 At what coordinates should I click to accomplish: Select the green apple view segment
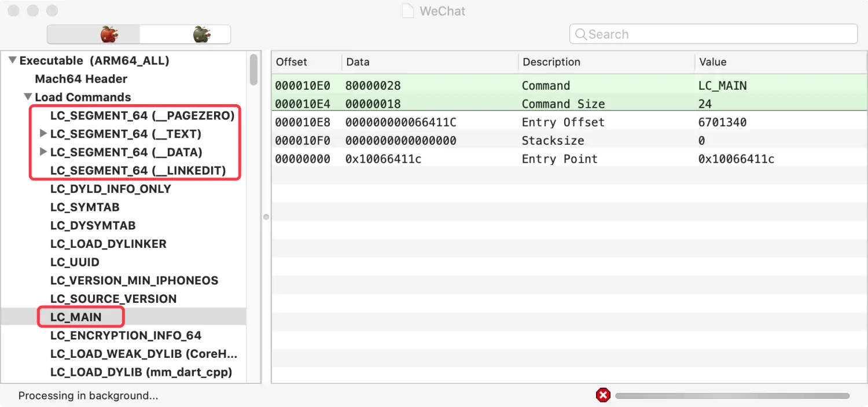185,34
